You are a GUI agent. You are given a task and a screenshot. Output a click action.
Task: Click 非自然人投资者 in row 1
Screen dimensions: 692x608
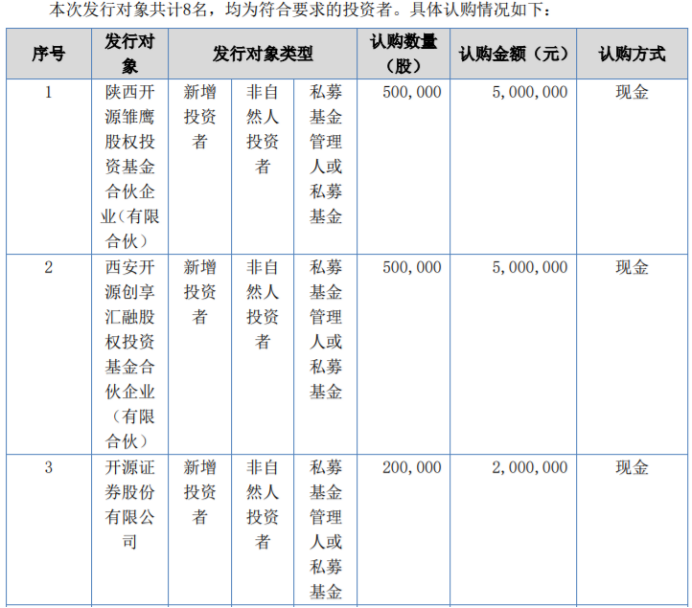coord(263,130)
